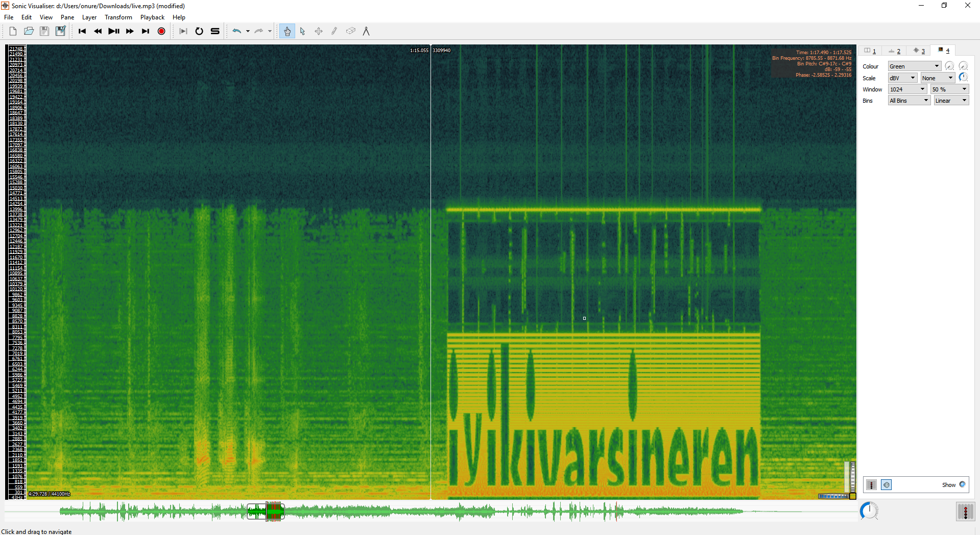Click the highlighted layer play-parameters icon
This screenshot has width=980, height=535.
(x=887, y=485)
